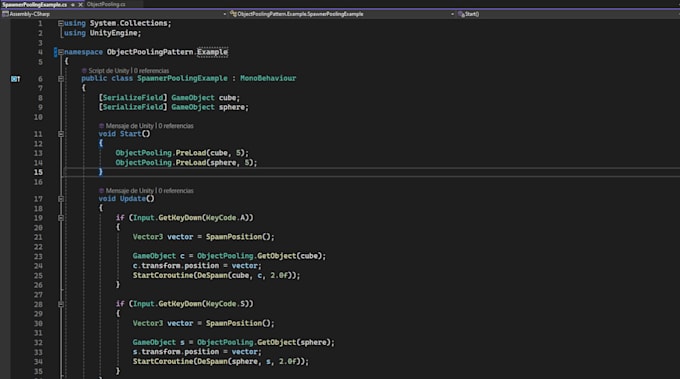Image resolution: width=680 pixels, height=379 pixels.
Task: Click 'PreLoad' in the cube call
Action: (190, 153)
